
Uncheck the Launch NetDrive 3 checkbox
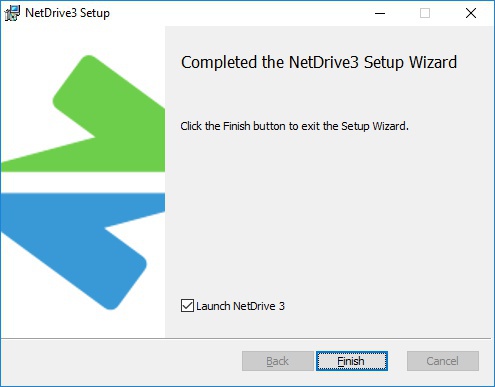click(187, 306)
